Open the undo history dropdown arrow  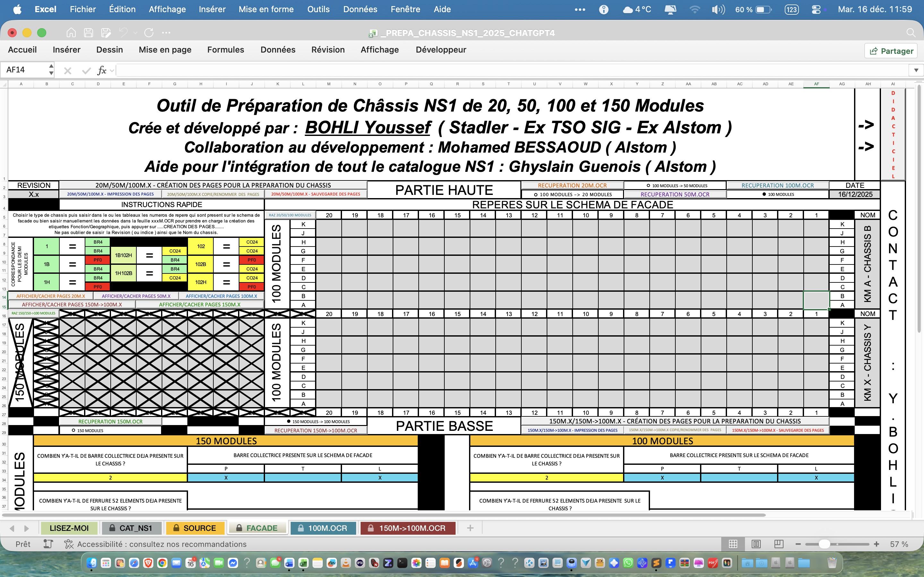[135, 33]
